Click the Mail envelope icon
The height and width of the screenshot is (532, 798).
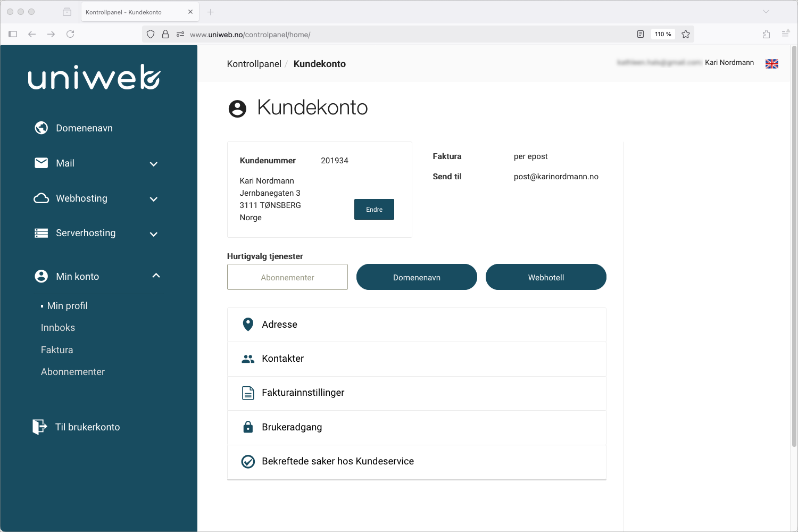tap(41, 163)
